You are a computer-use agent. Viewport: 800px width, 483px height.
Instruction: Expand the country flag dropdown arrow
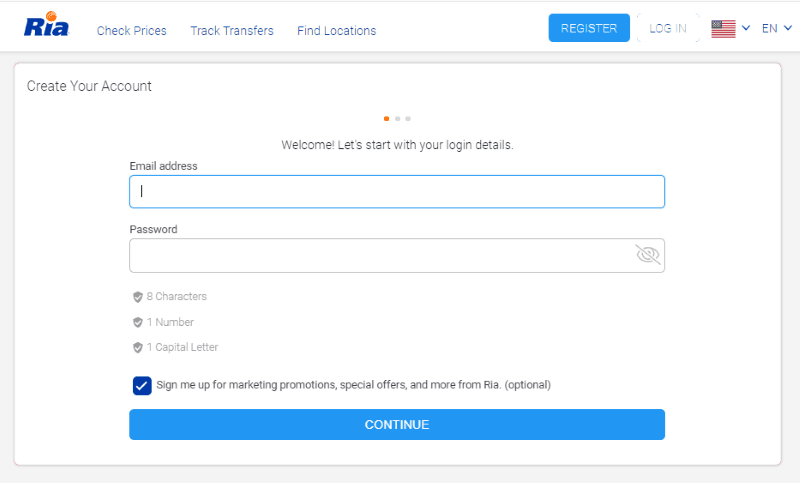click(746, 29)
